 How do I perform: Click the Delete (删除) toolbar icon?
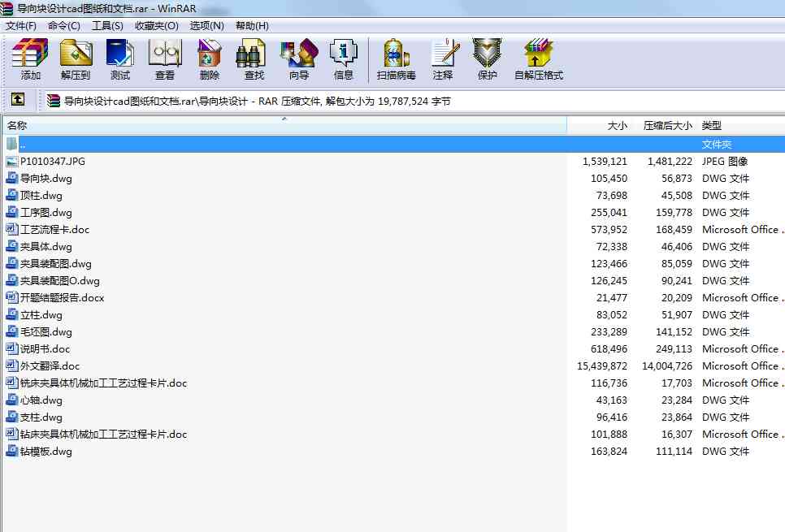tap(210, 53)
